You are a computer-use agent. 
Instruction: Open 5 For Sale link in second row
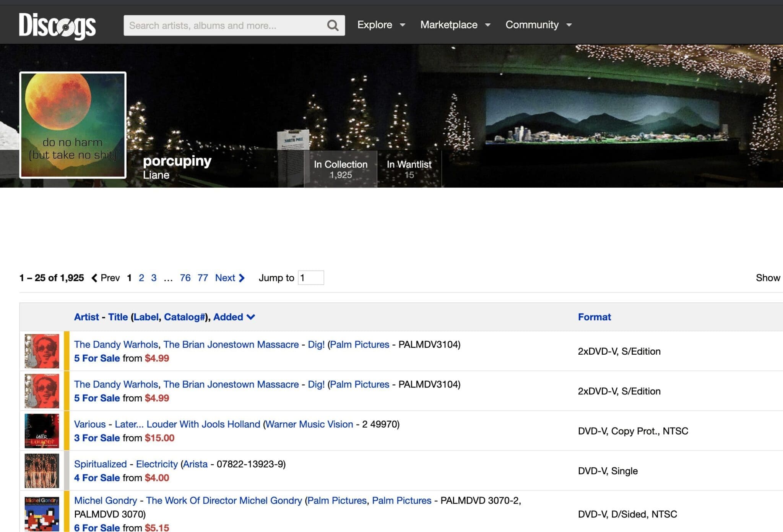tap(97, 398)
